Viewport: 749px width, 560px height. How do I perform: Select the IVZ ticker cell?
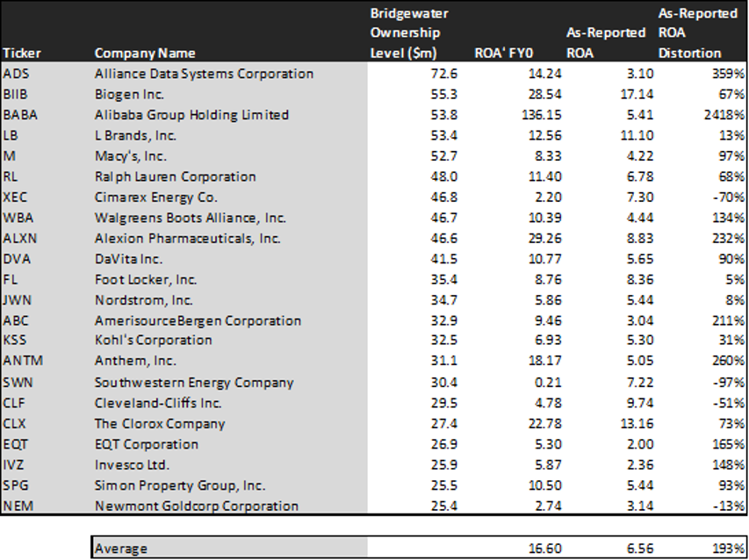point(13,464)
